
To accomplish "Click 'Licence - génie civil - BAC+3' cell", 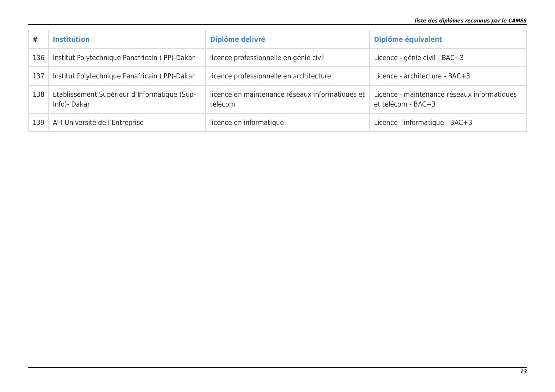I will coord(448,58).
